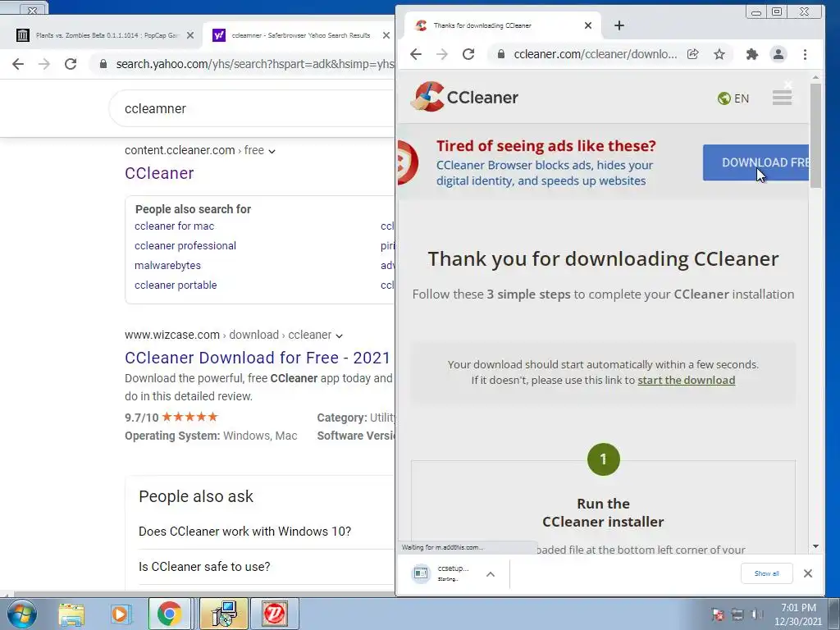Viewport: 840px width, 630px height.
Task: Click 'start the download' link
Action: pos(687,381)
